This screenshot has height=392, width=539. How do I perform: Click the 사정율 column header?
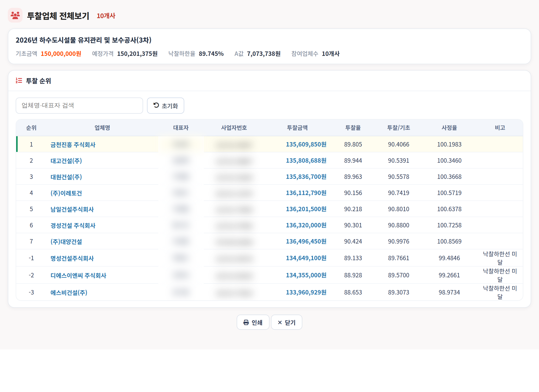[x=449, y=128]
